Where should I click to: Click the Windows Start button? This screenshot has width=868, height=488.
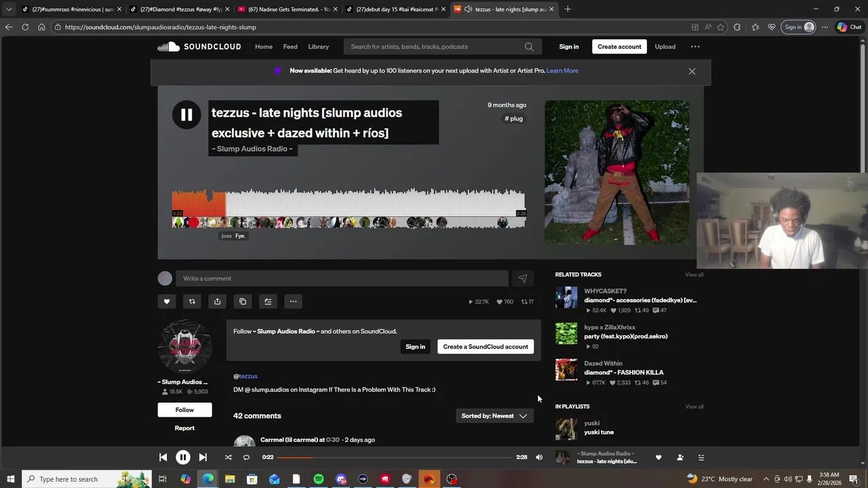pos(10,479)
